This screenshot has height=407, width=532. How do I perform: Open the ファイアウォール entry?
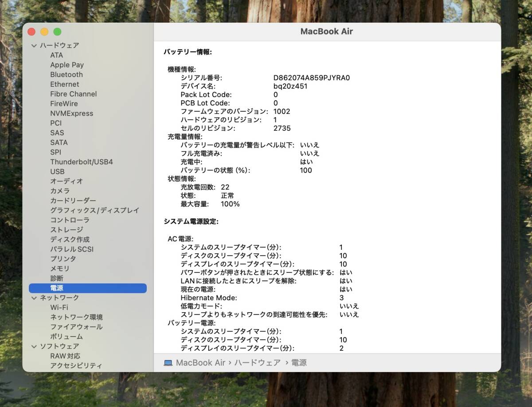coord(76,327)
